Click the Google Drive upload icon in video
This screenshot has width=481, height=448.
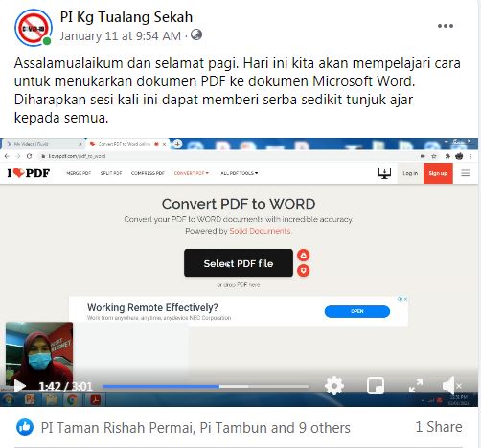click(304, 255)
